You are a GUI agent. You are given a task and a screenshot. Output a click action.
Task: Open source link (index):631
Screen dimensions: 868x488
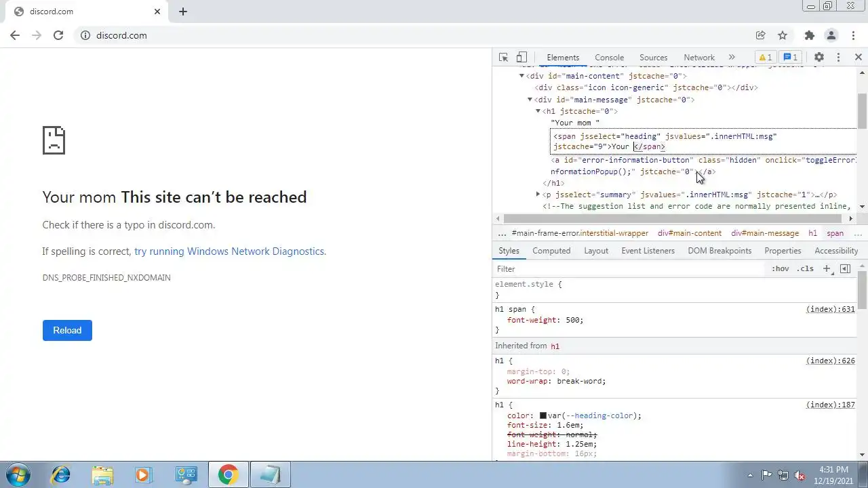[830, 309]
